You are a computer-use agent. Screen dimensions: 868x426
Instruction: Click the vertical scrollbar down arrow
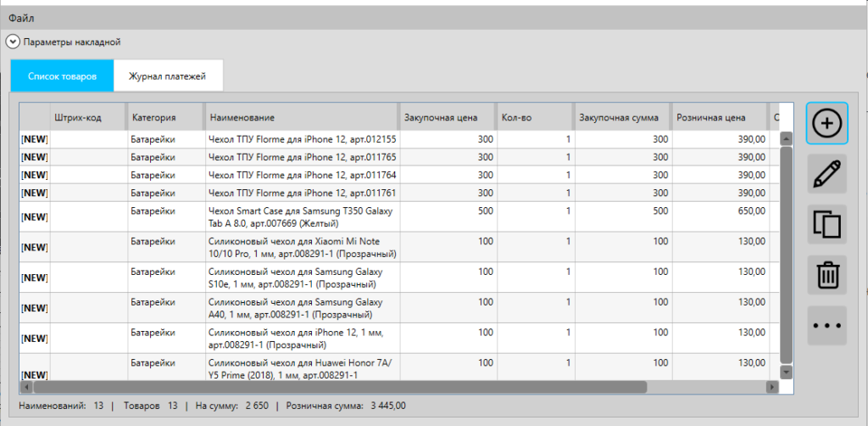click(x=785, y=371)
